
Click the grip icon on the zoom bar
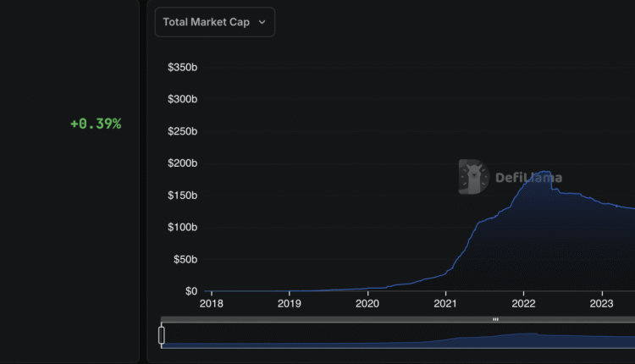[495, 319]
